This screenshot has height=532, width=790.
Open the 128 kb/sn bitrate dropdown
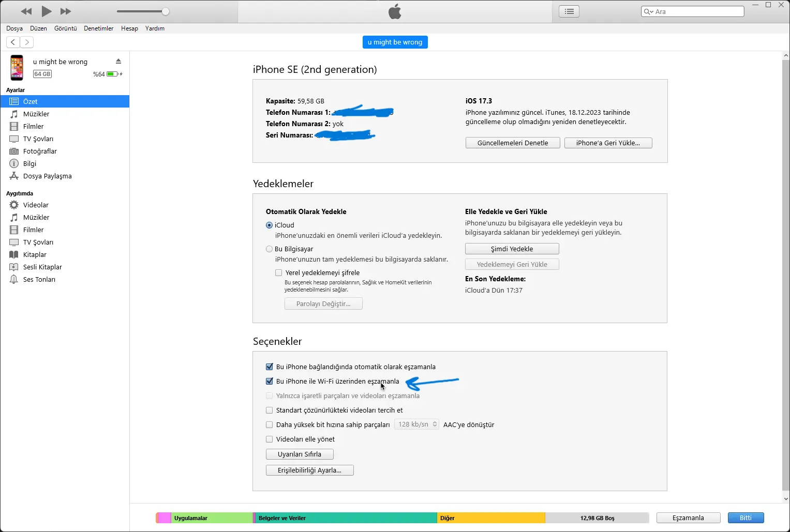(416, 424)
